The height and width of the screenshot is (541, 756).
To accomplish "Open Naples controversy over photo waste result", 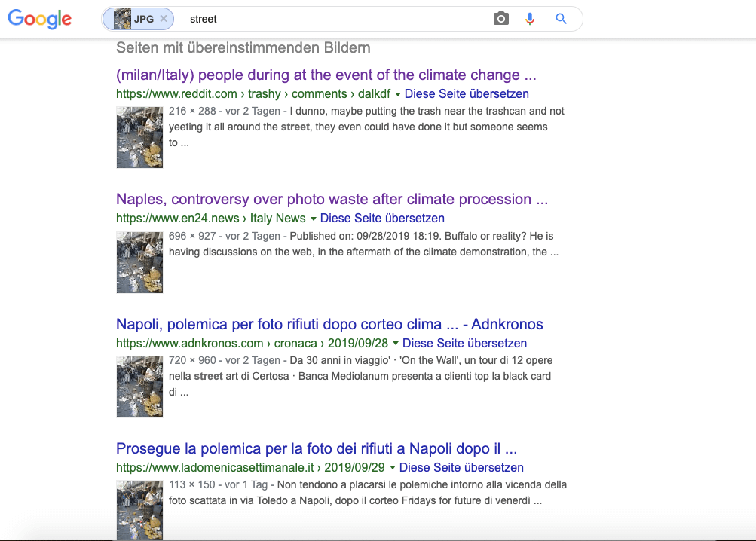I will pyautogui.click(x=332, y=199).
